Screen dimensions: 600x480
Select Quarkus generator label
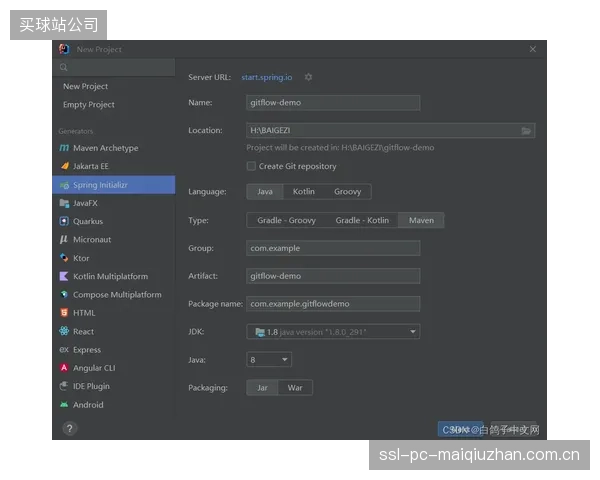pyautogui.click(x=88, y=221)
